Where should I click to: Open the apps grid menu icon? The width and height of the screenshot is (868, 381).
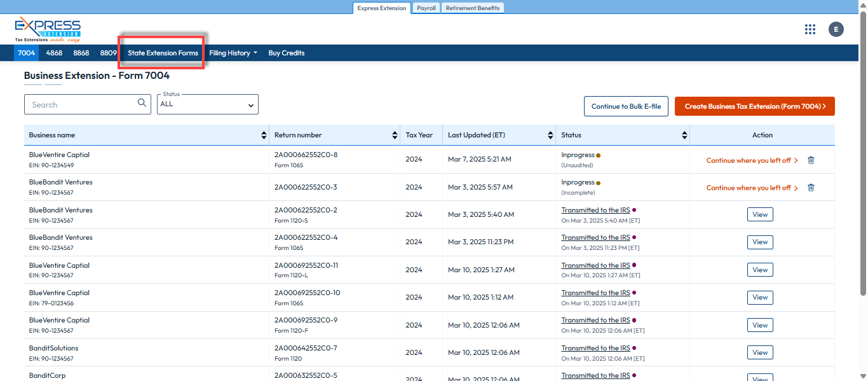tap(810, 29)
